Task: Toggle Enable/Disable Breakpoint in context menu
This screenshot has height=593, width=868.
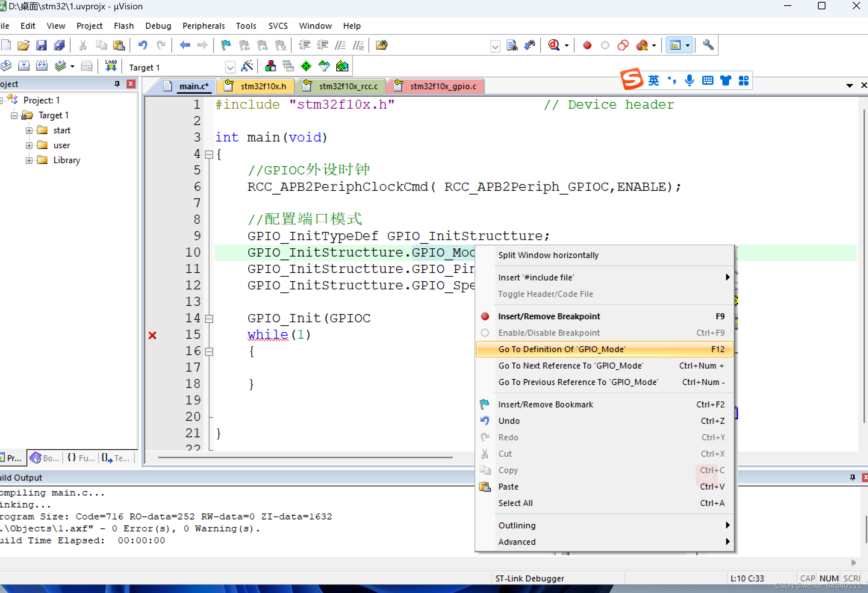Action: point(549,333)
